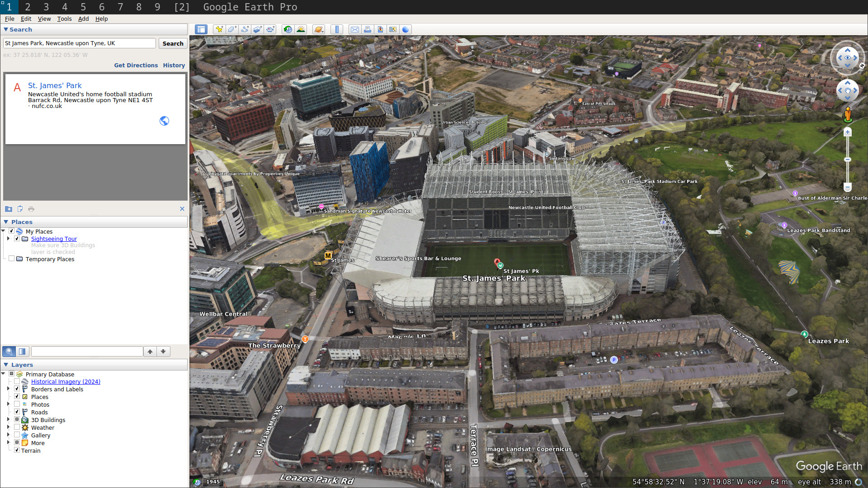This screenshot has width=868, height=488.
Task: Toggle the 3D Buildings layer
Action: [17, 419]
